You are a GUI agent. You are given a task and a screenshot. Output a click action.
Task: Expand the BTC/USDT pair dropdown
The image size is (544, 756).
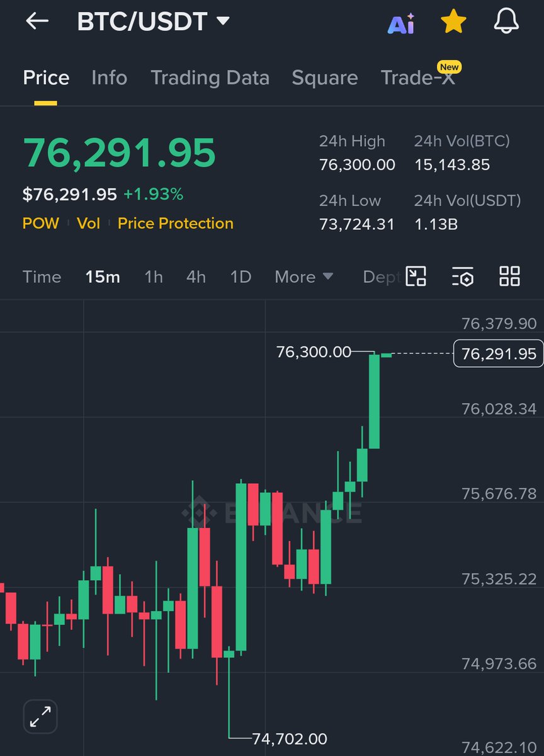pos(222,21)
